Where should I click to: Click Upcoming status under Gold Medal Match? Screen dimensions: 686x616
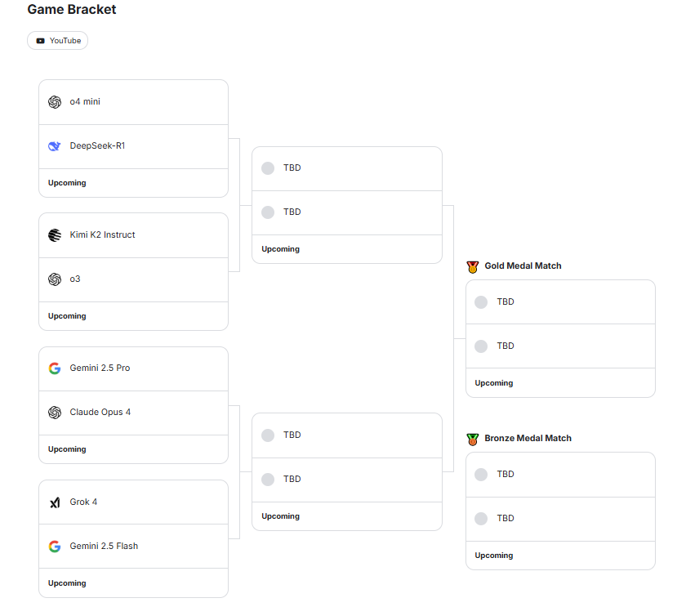pos(494,383)
